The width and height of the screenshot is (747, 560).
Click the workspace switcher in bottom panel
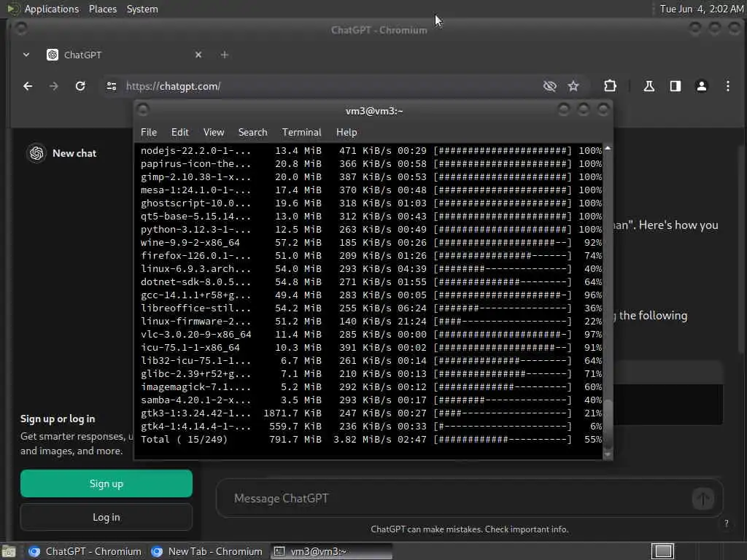point(662,551)
